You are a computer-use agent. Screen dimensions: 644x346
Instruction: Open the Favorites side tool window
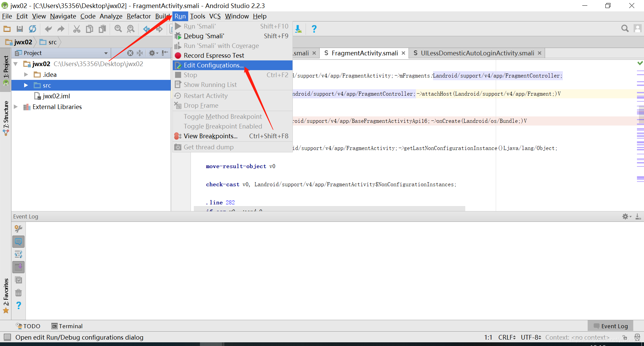(6, 296)
